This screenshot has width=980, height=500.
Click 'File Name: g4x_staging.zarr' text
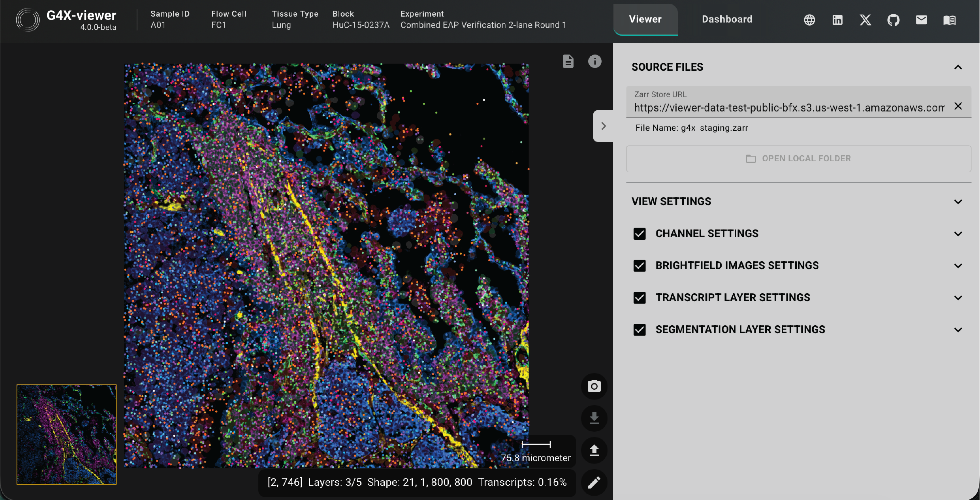[x=691, y=128]
